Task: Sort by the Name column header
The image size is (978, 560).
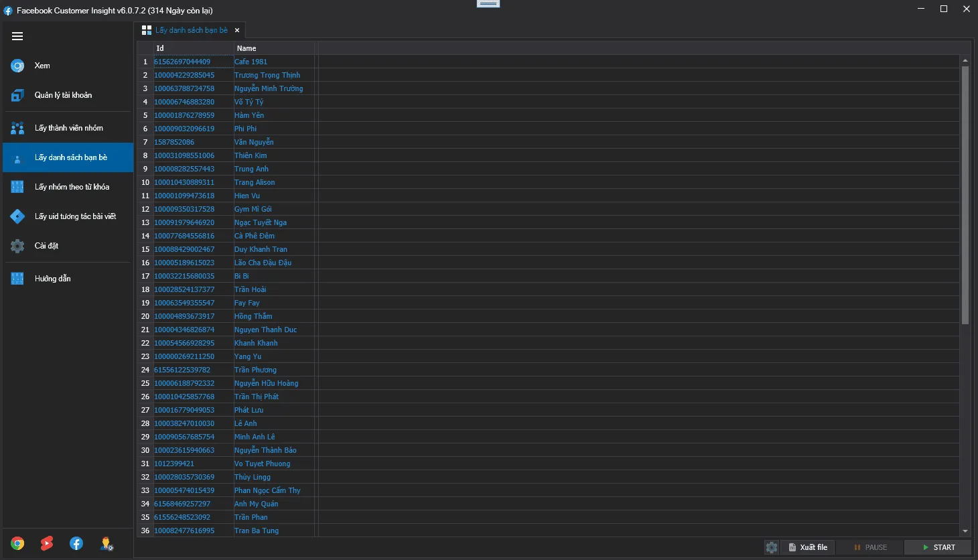Action: click(x=273, y=48)
